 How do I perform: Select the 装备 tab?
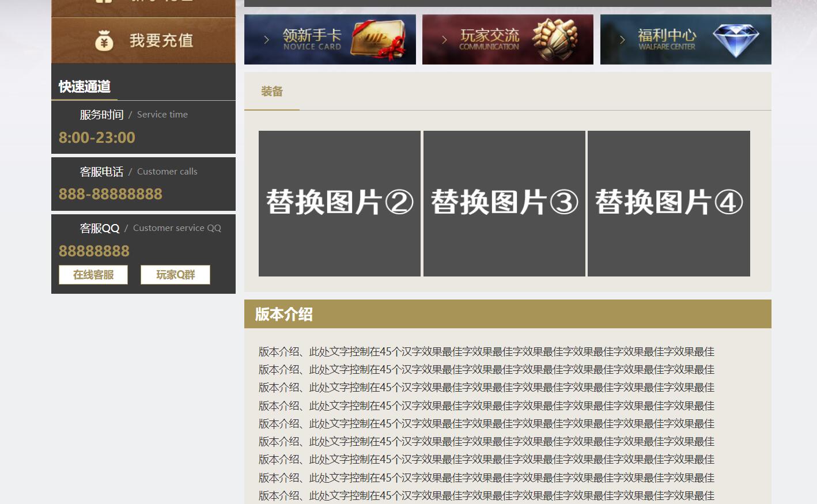coord(272,92)
